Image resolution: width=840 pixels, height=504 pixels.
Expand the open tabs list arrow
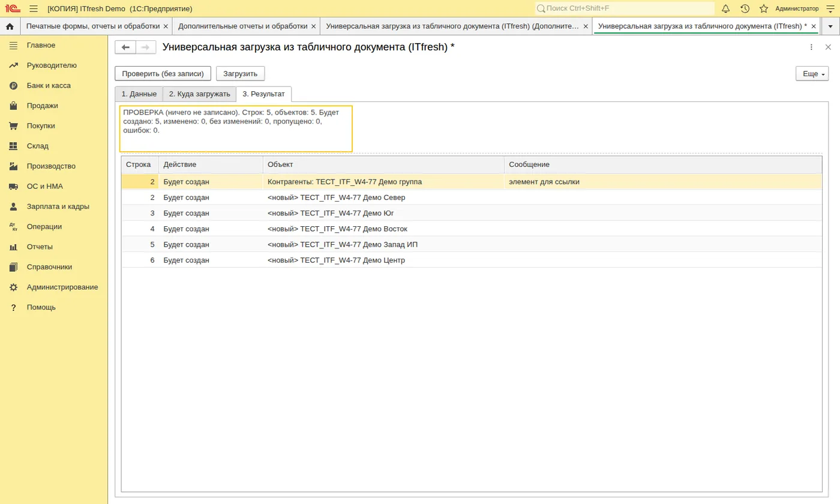coord(830,26)
